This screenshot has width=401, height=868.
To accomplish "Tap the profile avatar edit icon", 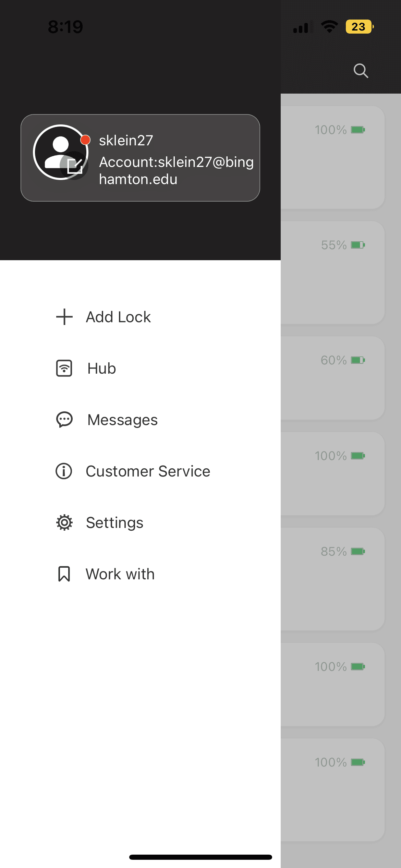I will click(74, 166).
